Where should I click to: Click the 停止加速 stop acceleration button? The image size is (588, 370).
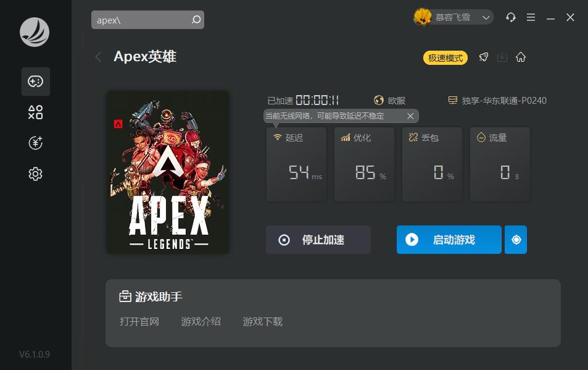click(318, 240)
